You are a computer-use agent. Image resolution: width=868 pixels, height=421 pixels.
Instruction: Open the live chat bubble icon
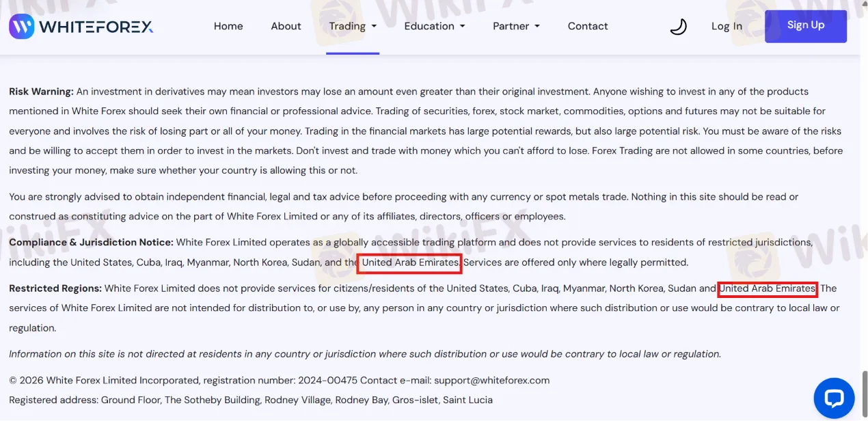[x=834, y=398]
